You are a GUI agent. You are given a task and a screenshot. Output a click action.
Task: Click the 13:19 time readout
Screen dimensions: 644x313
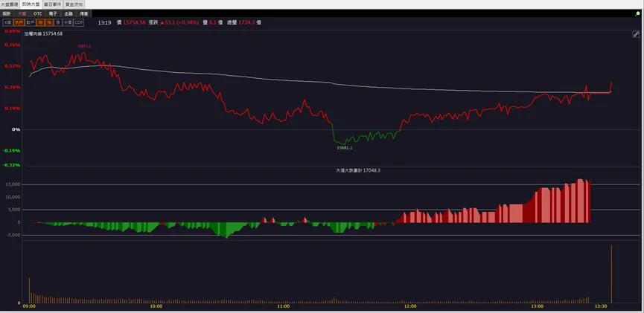pos(104,22)
